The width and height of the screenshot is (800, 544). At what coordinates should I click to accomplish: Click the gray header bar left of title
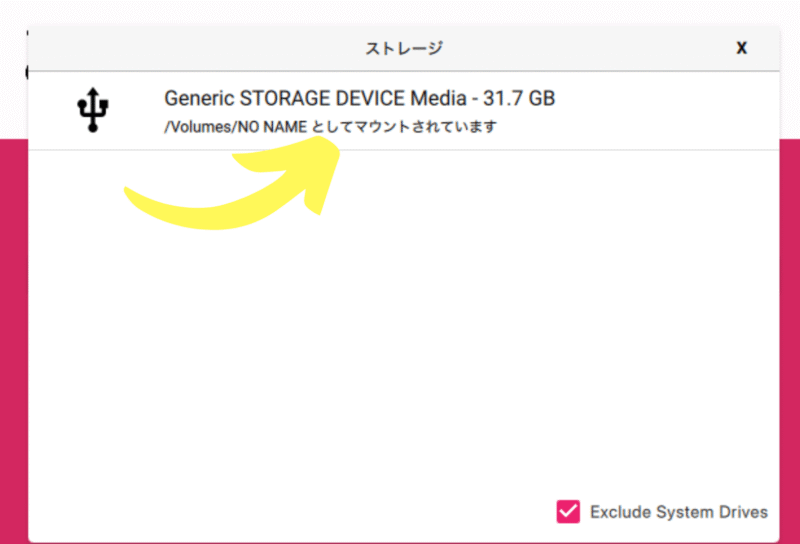(x=194, y=48)
